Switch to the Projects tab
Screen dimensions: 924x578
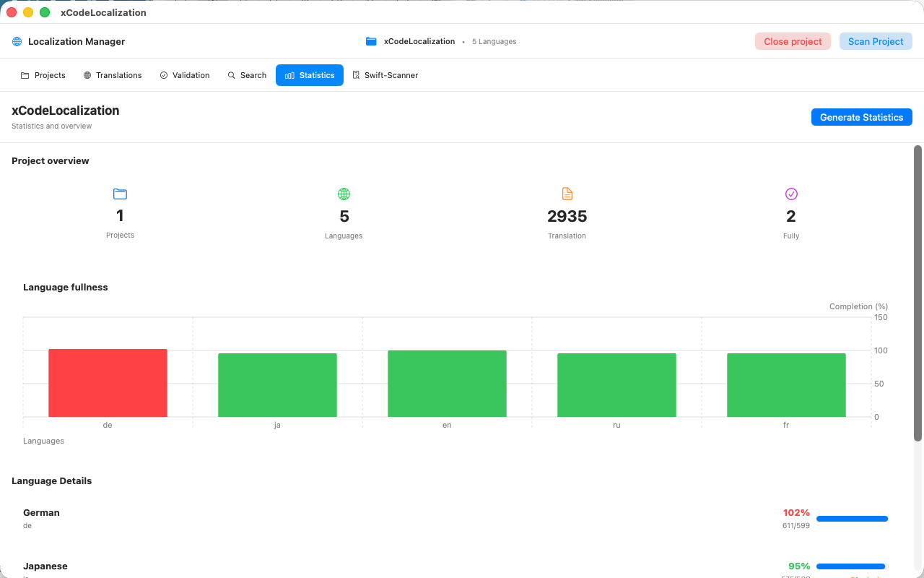point(43,75)
